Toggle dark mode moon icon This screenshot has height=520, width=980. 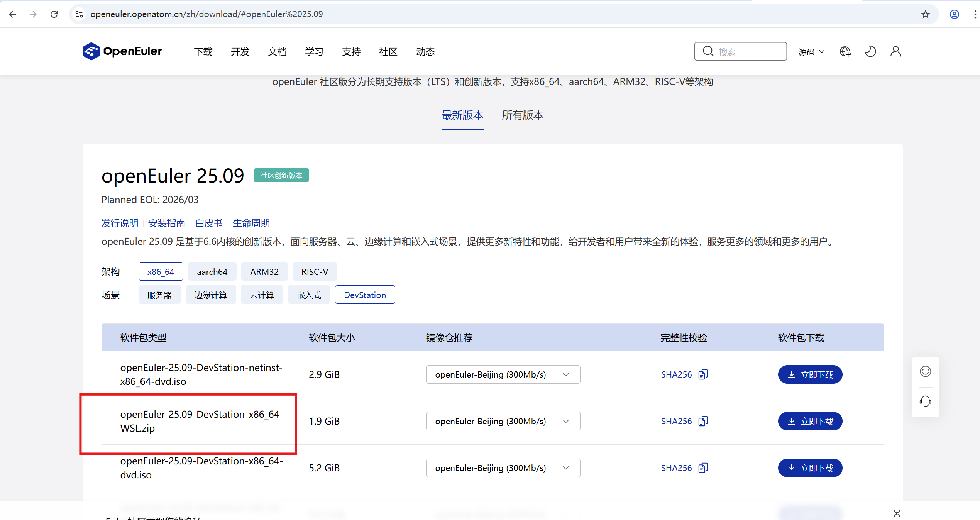870,51
